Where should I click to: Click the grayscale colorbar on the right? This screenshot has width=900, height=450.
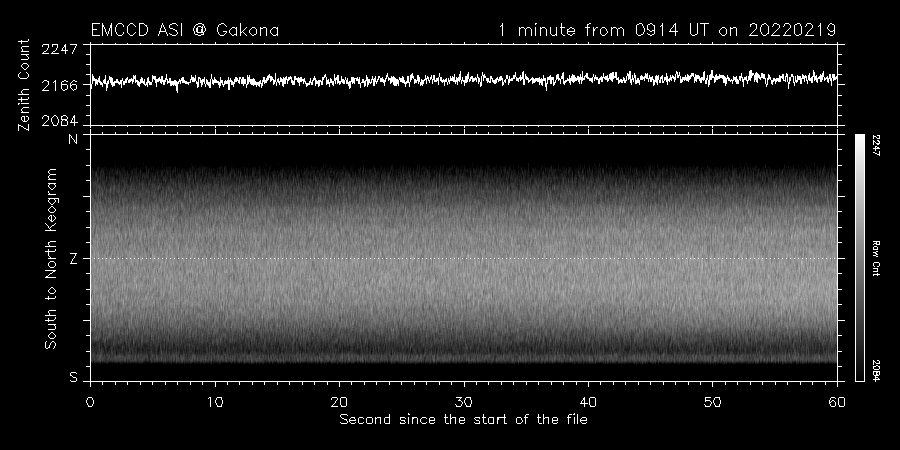pyautogui.click(x=859, y=258)
